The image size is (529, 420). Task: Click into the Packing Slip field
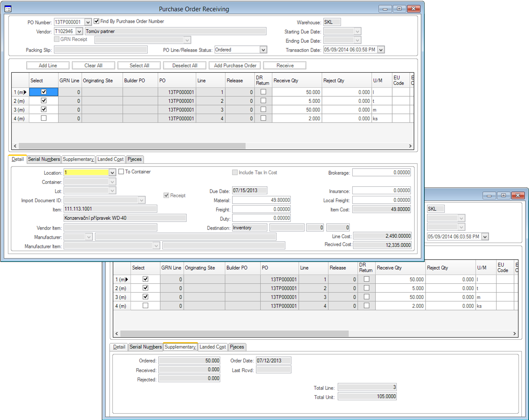[x=101, y=50]
